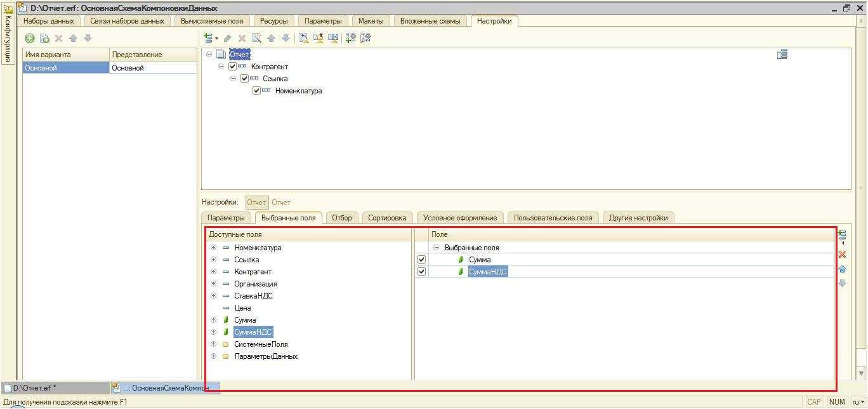The height and width of the screenshot is (409, 868).
Task: Move selected field up with blue arrow
Action: (842, 269)
